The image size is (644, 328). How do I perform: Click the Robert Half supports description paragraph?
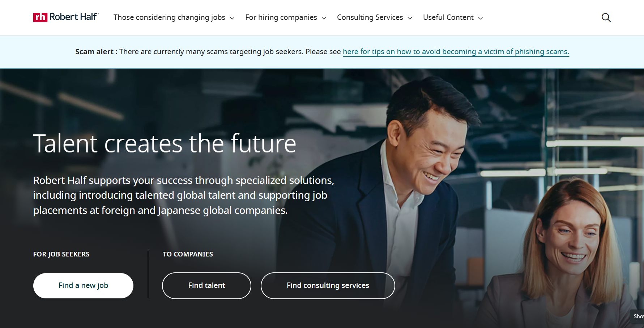click(x=183, y=195)
